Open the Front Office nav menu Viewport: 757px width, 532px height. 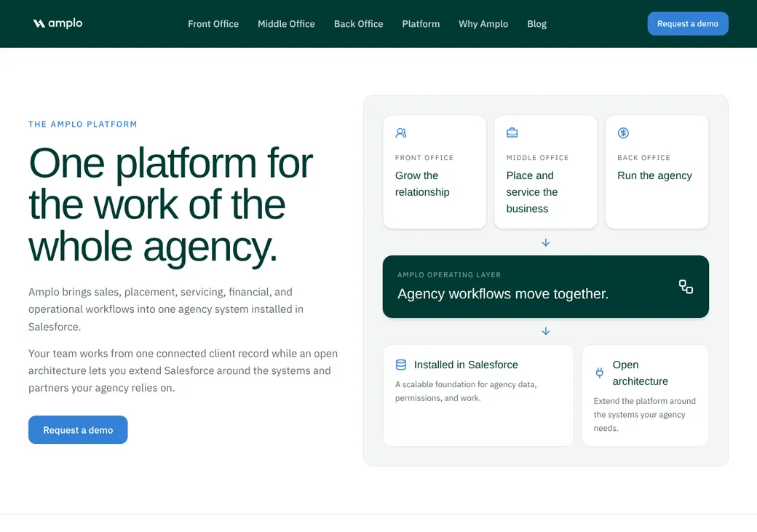tap(213, 24)
